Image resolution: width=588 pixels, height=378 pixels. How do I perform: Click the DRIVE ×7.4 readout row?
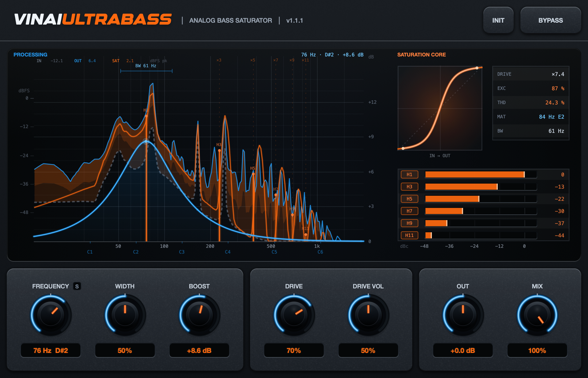(x=531, y=74)
